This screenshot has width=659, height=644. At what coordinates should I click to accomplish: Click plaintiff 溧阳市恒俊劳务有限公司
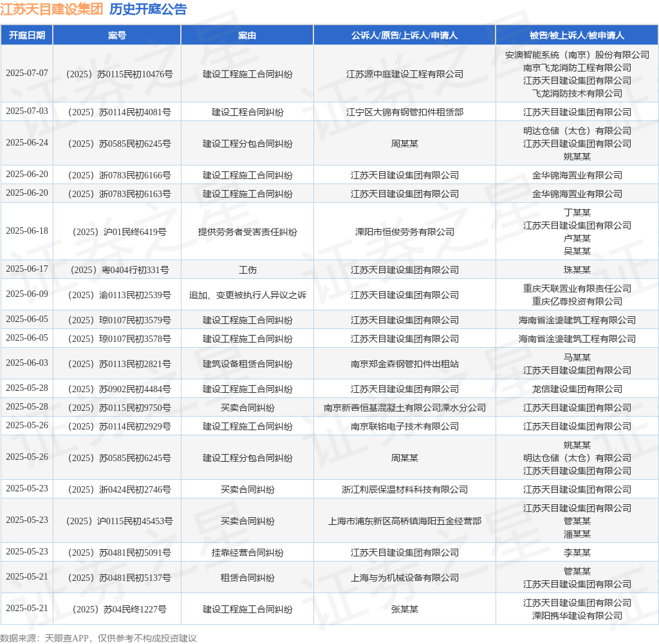(404, 232)
